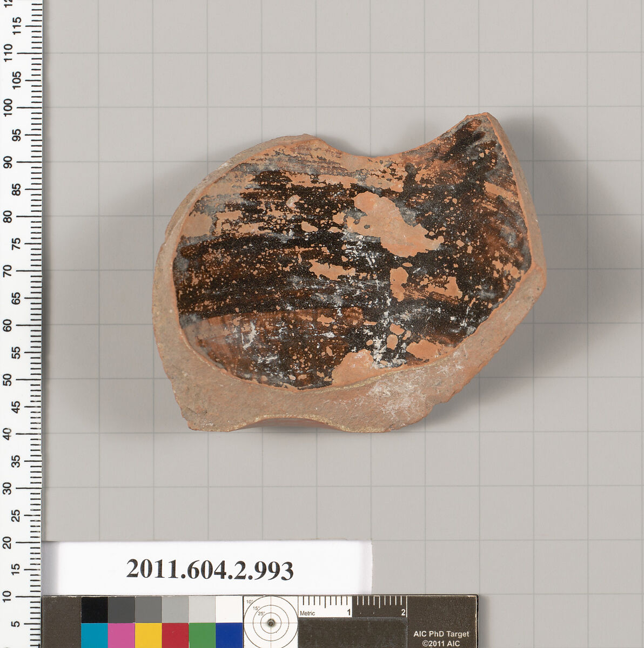The height and width of the screenshot is (648, 644).
Task: Click the 'Metric' label on scale
Action: pos(307,613)
